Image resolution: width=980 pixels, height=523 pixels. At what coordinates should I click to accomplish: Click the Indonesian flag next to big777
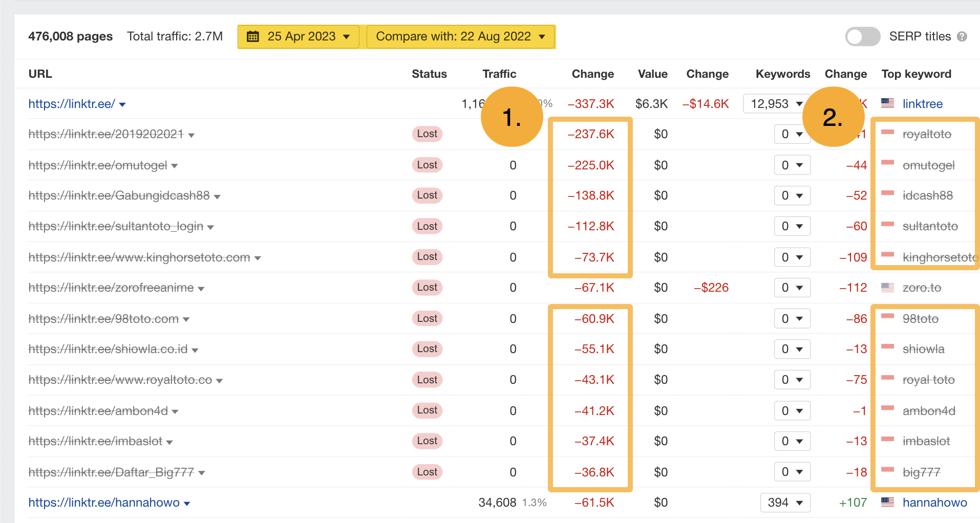click(x=887, y=472)
